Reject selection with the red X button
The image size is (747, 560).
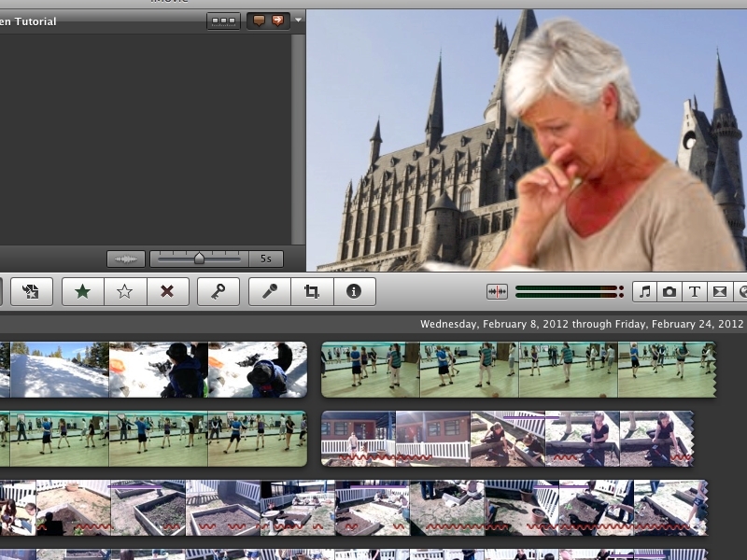click(x=167, y=291)
